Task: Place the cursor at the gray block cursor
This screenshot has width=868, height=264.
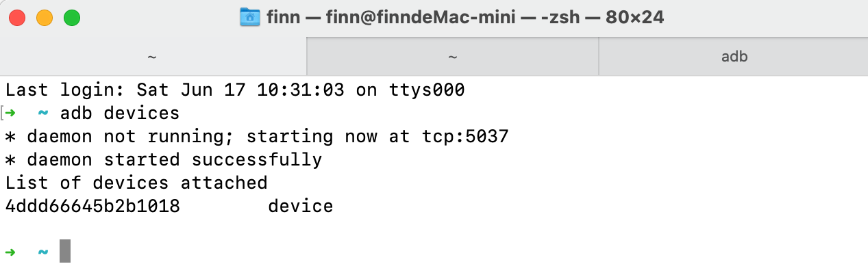Action: [65, 251]
